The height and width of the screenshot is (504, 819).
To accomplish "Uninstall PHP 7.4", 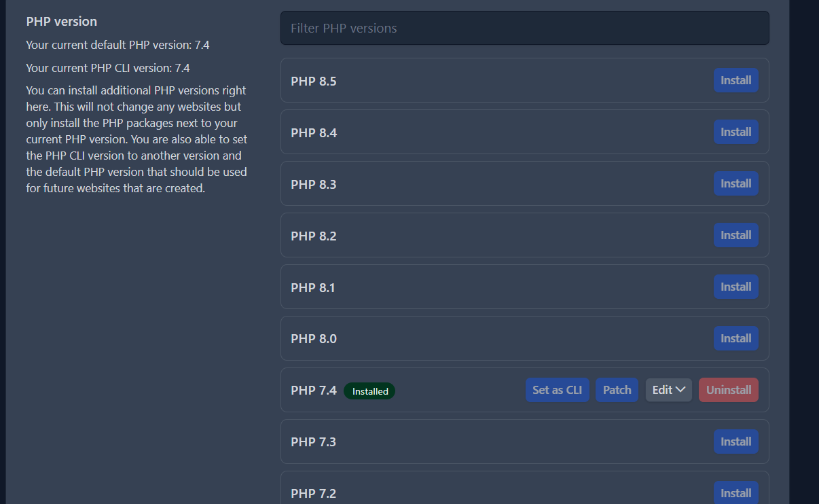I will coord(728,390).
